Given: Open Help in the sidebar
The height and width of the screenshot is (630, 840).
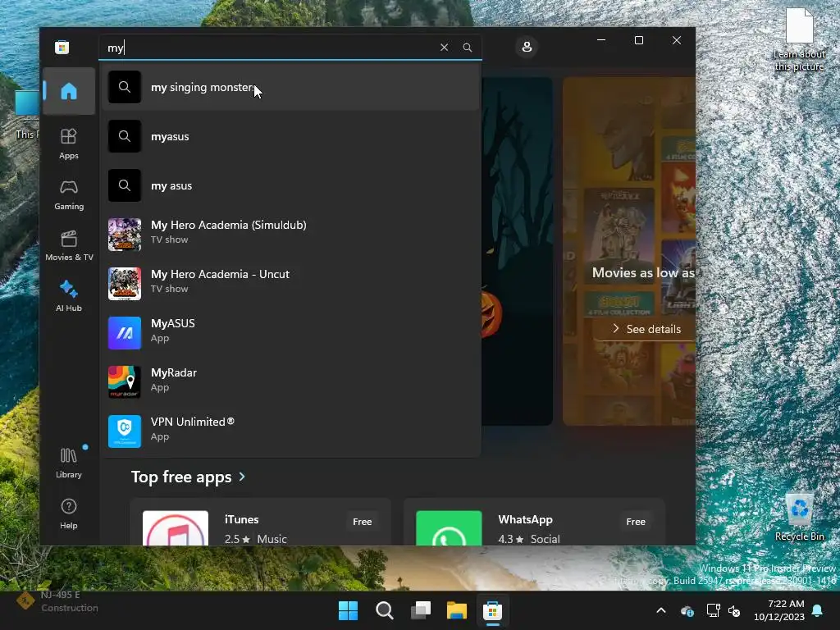Looking at the screenshot, I should 69,514.
